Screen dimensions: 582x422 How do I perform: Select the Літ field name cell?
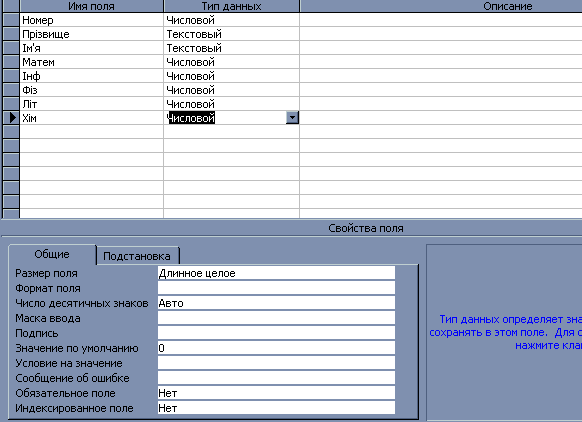pos(91,104)
